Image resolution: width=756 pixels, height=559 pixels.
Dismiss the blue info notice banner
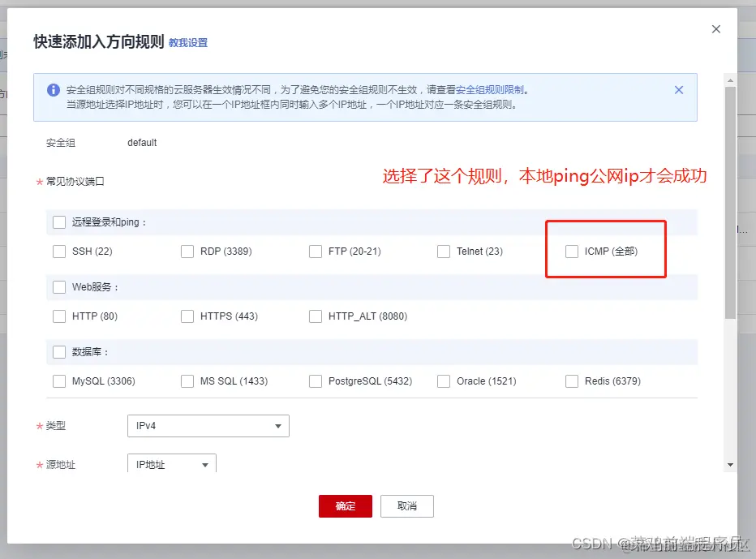coord(679,90)
